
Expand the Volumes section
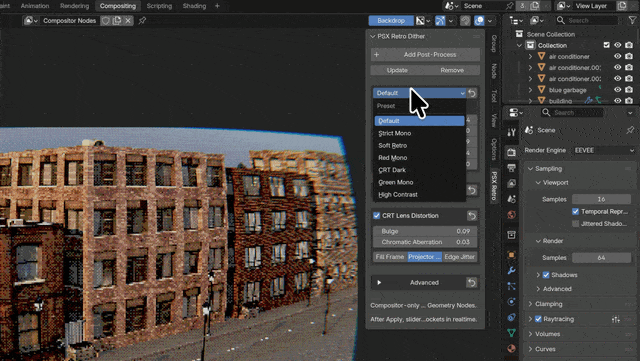pos(531,334)
